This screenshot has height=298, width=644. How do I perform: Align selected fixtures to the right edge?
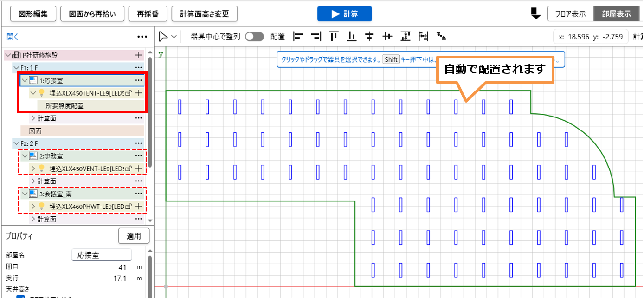pos(316,36)
